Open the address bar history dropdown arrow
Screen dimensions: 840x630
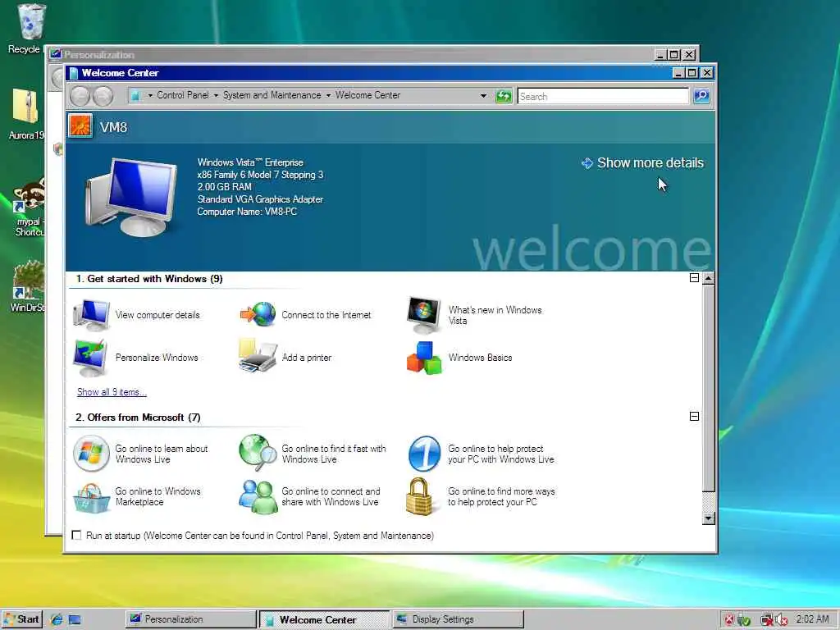coord(483,96)
